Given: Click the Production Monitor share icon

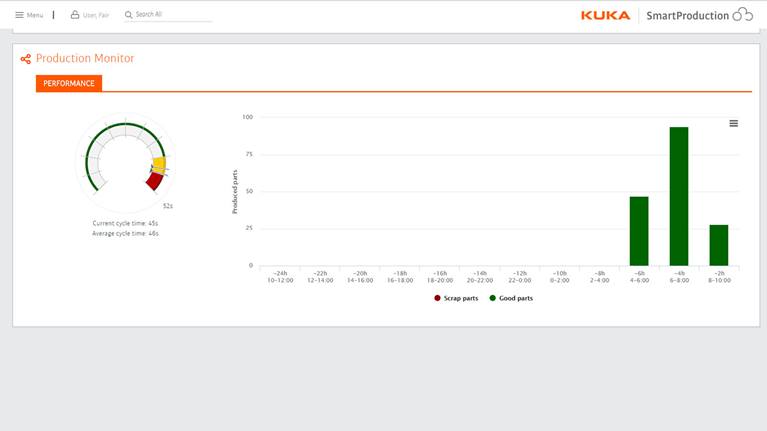Looking at the screenshot, I should (26, 59).
